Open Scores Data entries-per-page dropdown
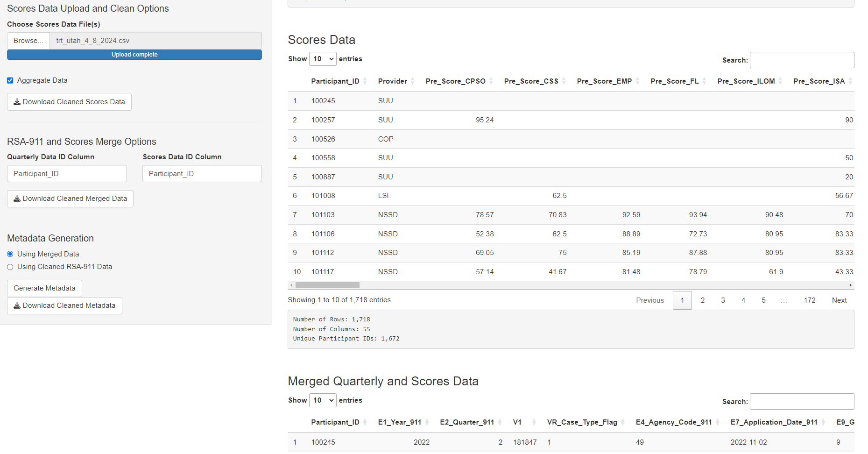Viewport: 868px width, 454px height. click(x=323, y=59)
